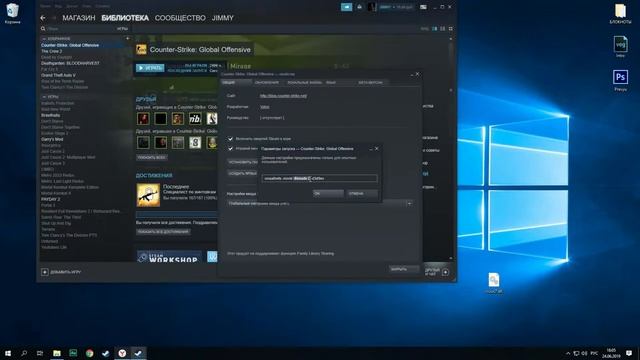640x360 pixels.
Task: Switch to Betas tab in properties window
Action: (370, 82)
